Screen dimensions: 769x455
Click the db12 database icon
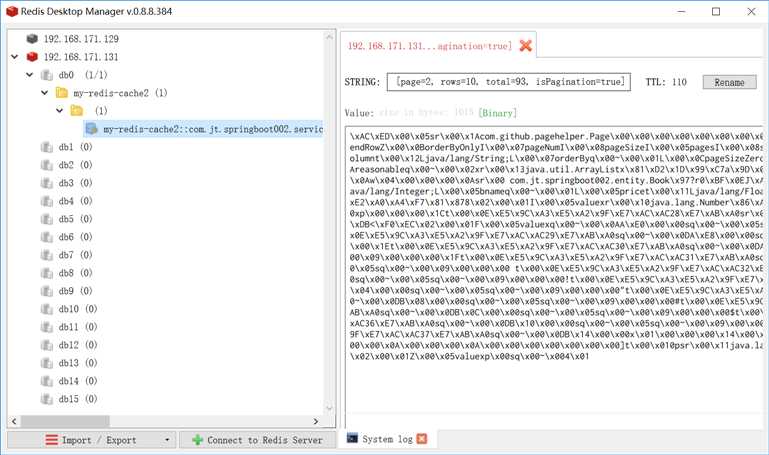[x=47, y=345]
